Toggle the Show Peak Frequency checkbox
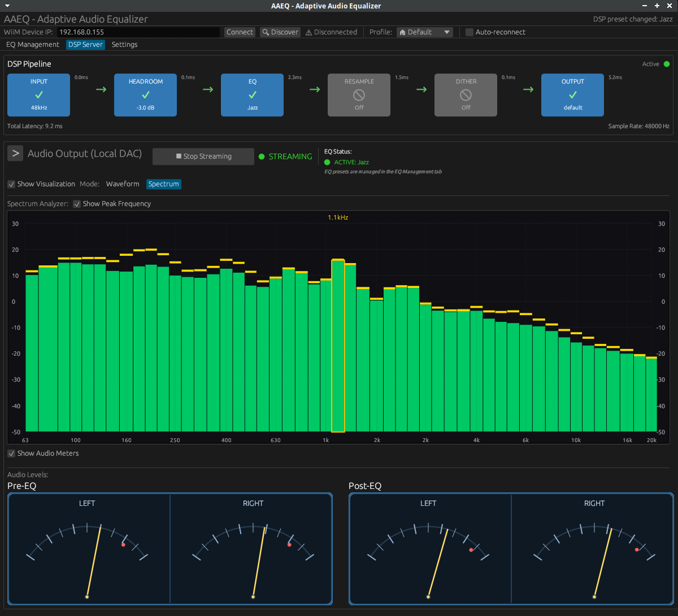The width and height of the screenshot is (678, 616). 77,204
